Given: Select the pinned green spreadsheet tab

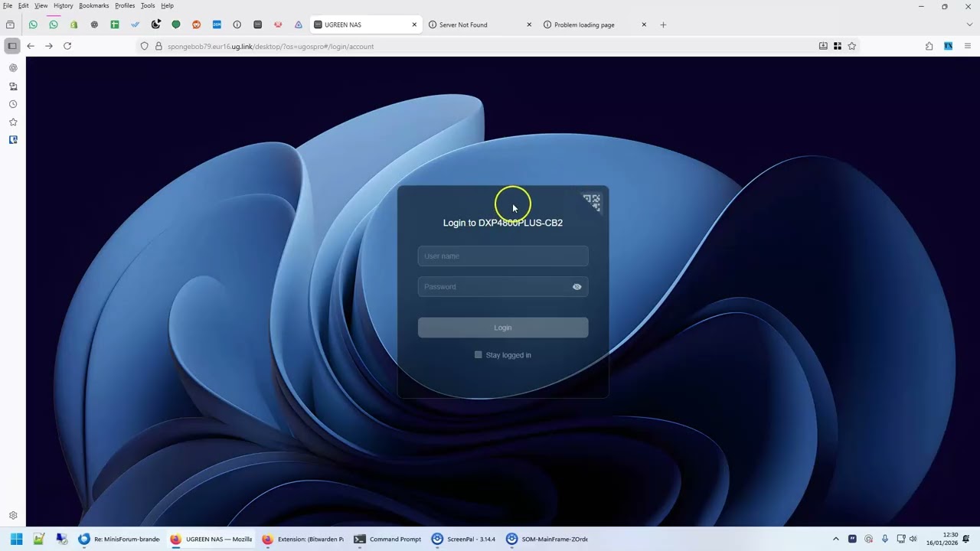Looking at the screenshot, I should [115, 24].
